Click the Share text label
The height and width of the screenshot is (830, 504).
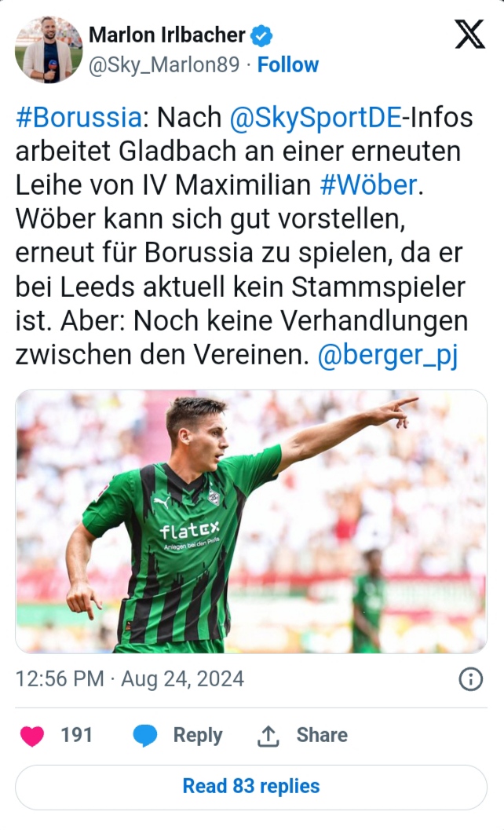click(322, 735)
